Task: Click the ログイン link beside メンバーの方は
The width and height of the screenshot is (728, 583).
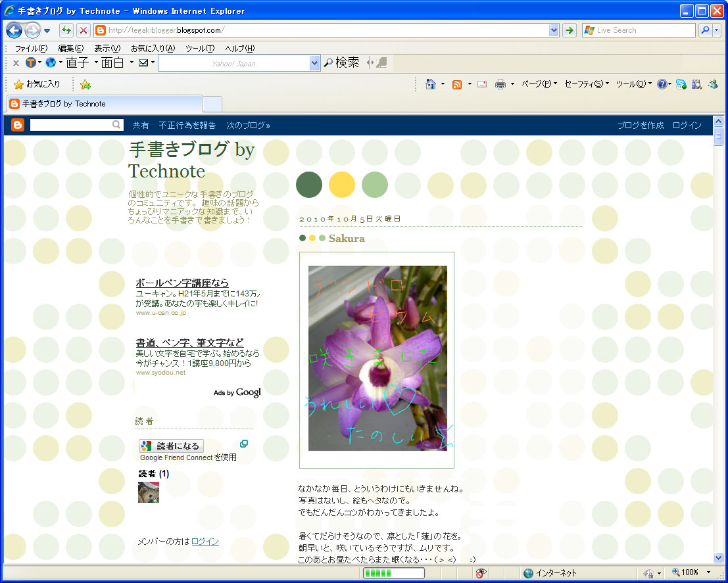Action: (205, 542)
